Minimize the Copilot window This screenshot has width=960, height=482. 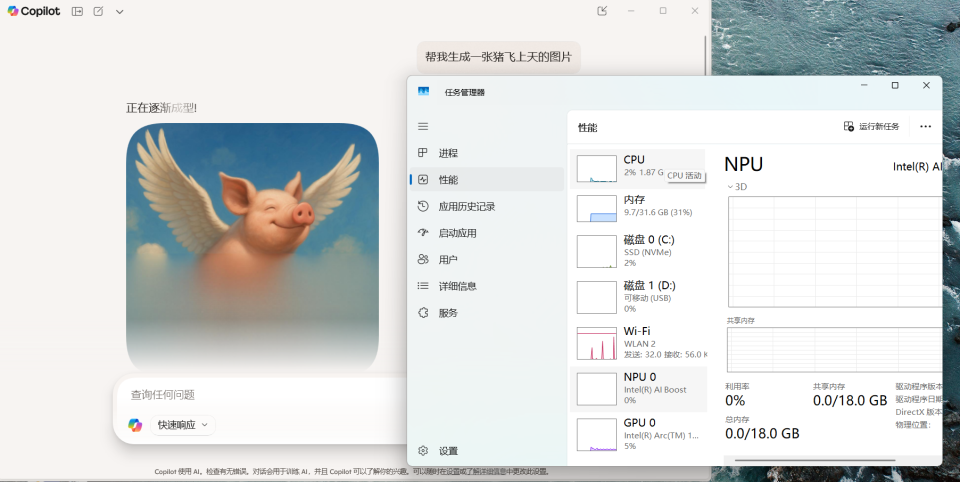[631, 11]
